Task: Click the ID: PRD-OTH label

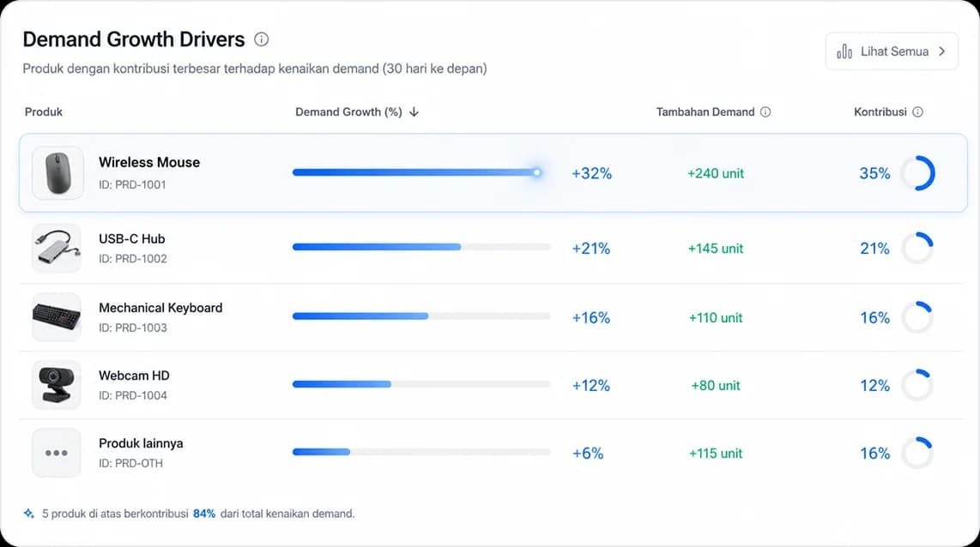Action: pyautogui.click(x=130, y=463)
